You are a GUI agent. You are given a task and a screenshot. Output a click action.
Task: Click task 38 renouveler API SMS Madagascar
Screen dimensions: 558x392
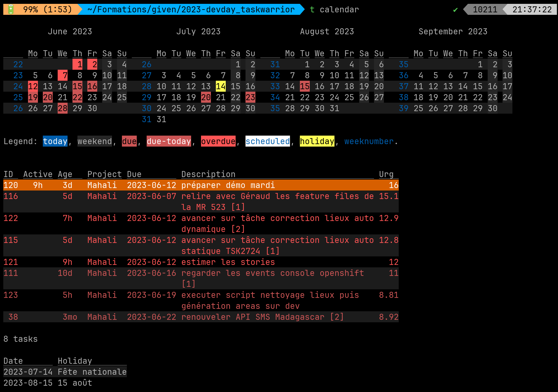(x=262, y=317)
